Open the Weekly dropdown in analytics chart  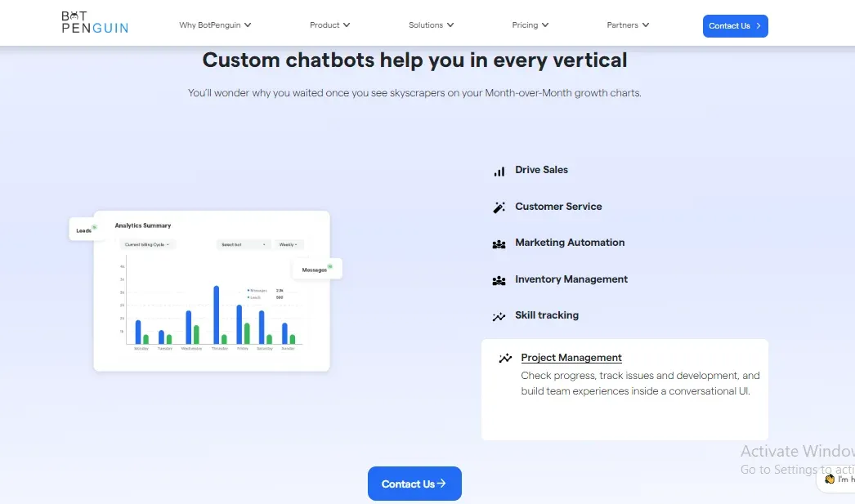tap(289, 244)
